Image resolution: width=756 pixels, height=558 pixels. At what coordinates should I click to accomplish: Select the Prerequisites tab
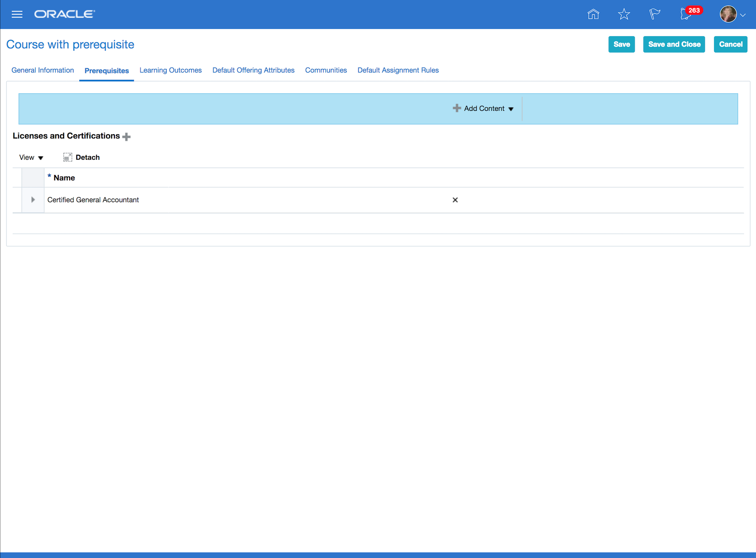click(107, 71)
